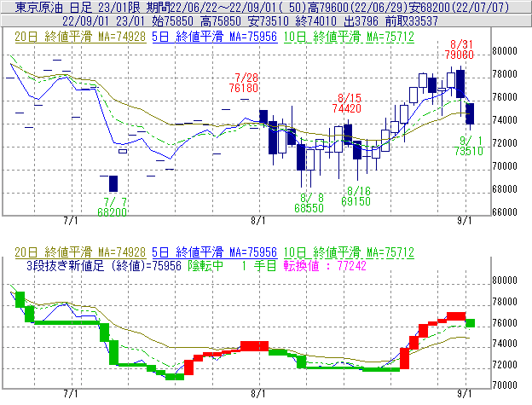532x405 pixels.
Task: Click the 8/1 date label on upper chart axis
Action: pos(258,221)
